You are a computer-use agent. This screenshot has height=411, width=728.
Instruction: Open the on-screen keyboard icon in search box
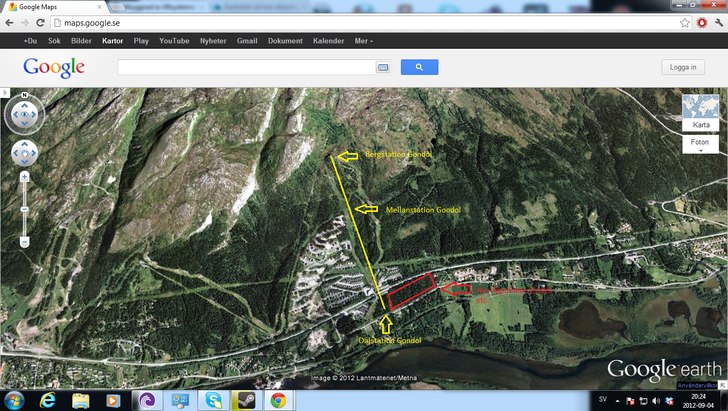tap(382, 67)
